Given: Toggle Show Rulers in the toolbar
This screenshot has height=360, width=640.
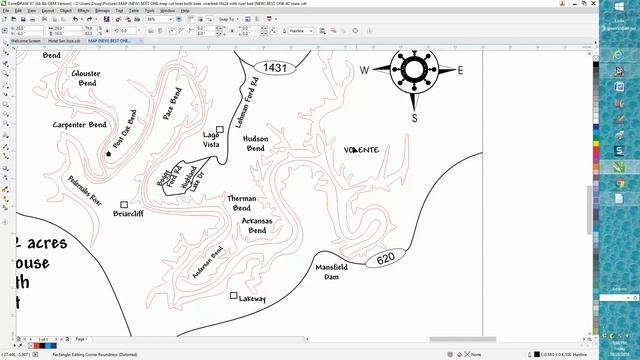Looking at the screenshot, I should pos(191,19).
